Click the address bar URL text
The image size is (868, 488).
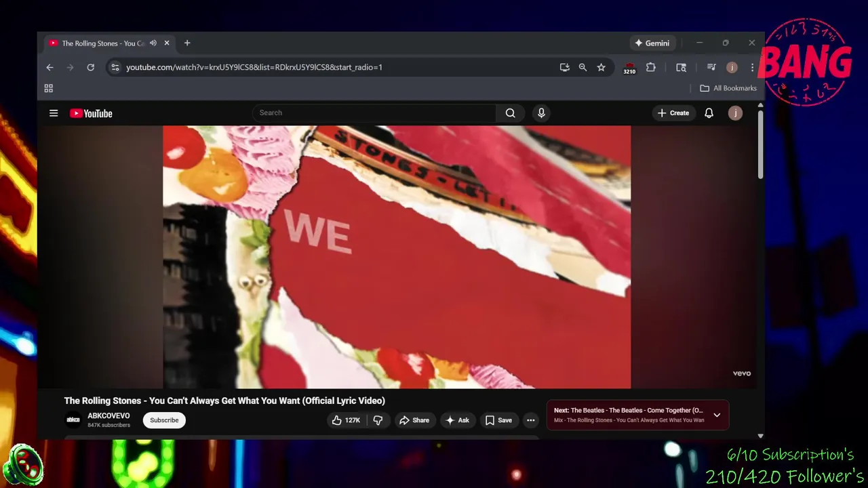pyautogui.click(x=254, y=67)
